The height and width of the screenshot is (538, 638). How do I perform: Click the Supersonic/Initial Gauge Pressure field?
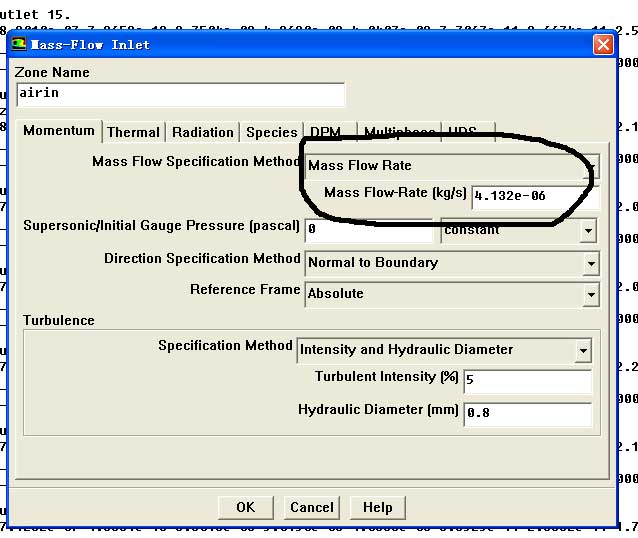(368, 230)
